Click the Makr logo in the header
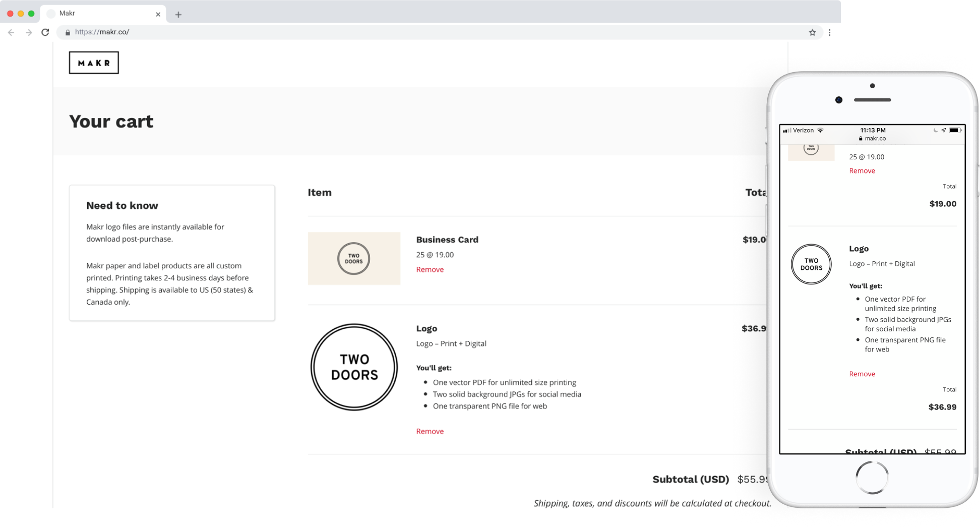Viewport: 980px width, 528px height. pyautogui.click(x=94, y=63)
